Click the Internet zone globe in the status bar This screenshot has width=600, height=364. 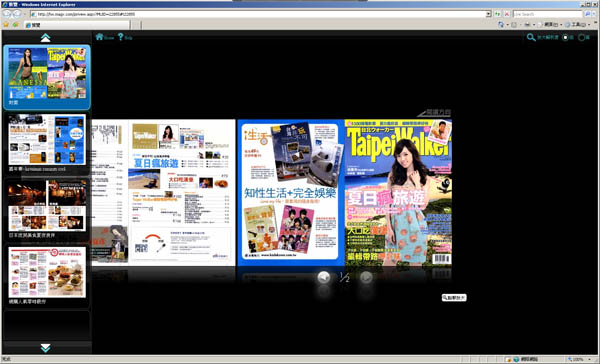(516, 359)
